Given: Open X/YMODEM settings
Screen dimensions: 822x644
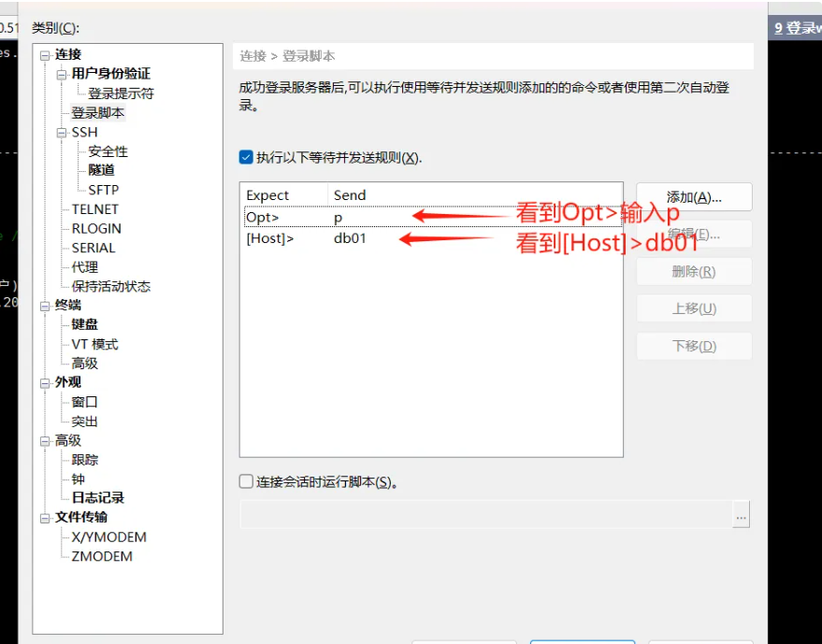Looking at the screenshot, I should coord(109,537).
